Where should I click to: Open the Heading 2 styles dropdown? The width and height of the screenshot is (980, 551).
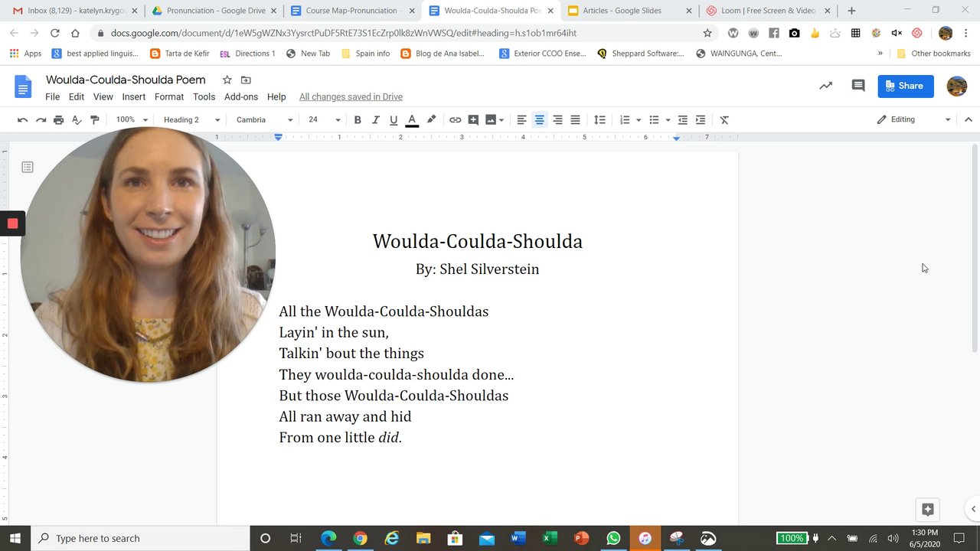point(191,119)
